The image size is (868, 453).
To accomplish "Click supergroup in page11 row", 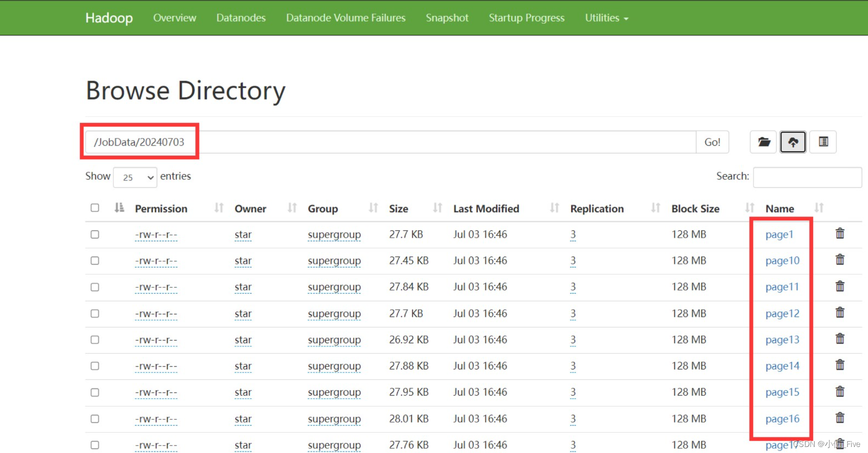I will pyautogui.click(x=334, y=287).
